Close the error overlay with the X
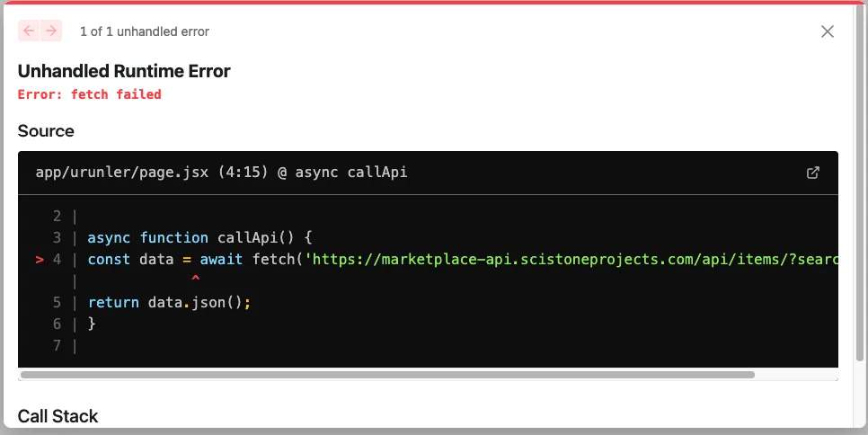 tap(828, 31)
